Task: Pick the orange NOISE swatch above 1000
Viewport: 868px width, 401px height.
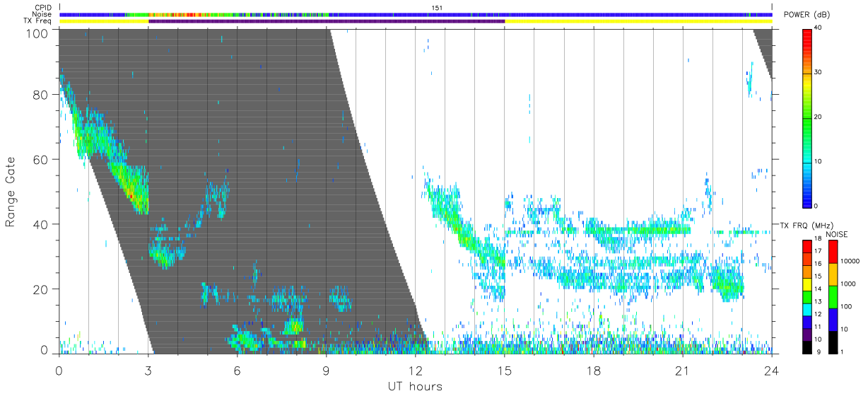Action: pyautogui.click(x=833, y=274)
